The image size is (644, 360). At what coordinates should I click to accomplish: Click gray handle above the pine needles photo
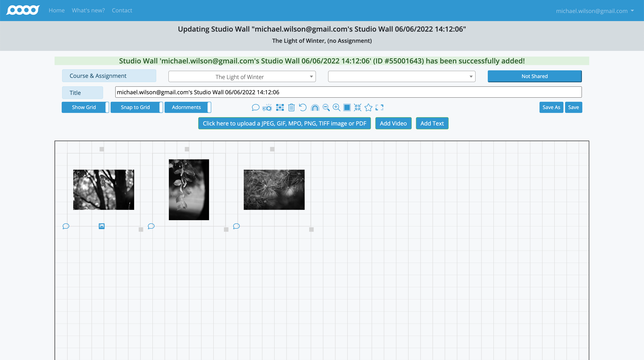[272, 149]
